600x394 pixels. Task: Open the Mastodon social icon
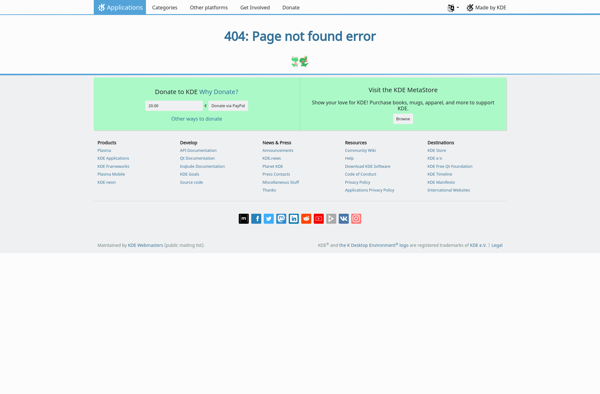[x=281, y=218]
